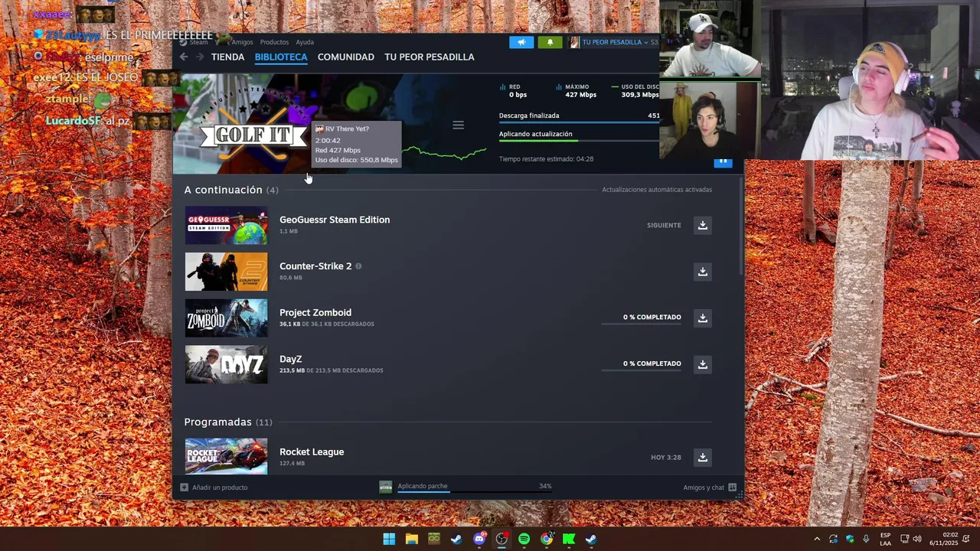Select the BIBLIOTECA tab
Viewport: 980px width, 551px height.
pos(281,57)
